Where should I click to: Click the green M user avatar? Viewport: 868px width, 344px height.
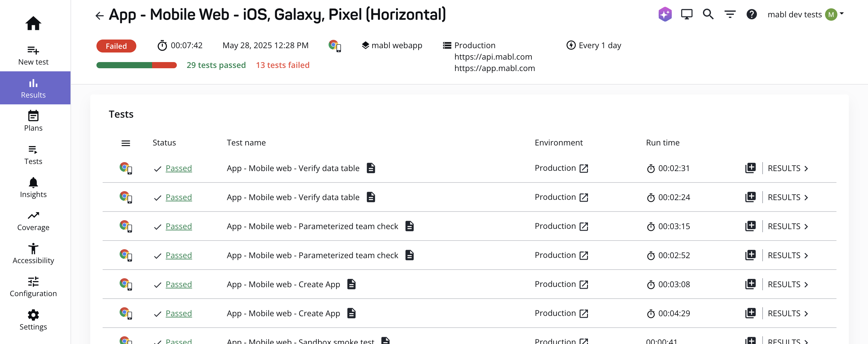831,14
